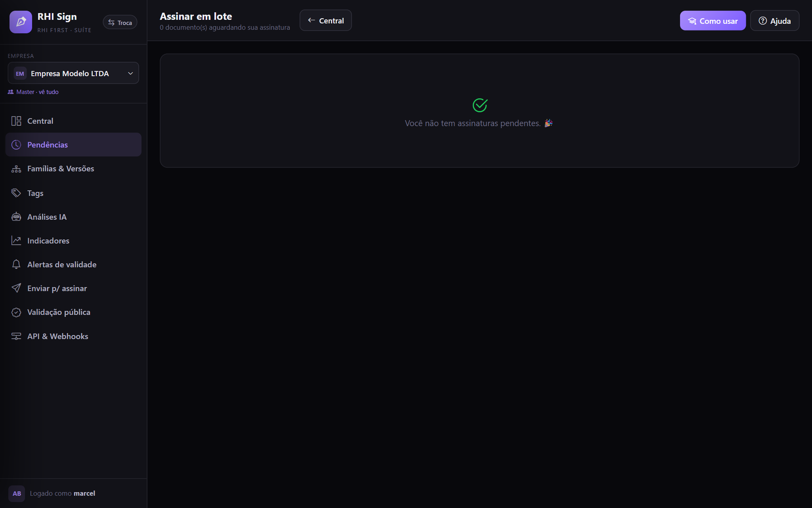Viewport: 812px width, 508px height.
Task: Click the Análises IA robot icon
Action: (16, 217)
